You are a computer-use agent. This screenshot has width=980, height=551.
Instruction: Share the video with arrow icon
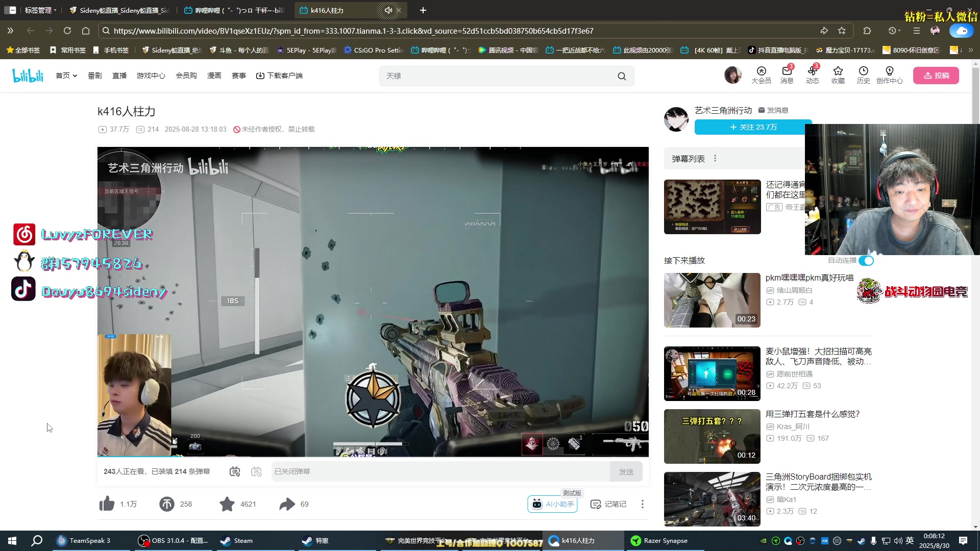pos(287,504)
